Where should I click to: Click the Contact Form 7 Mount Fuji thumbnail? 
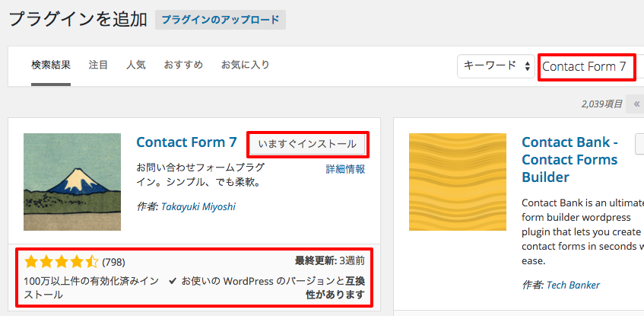[x=72, y=182]
